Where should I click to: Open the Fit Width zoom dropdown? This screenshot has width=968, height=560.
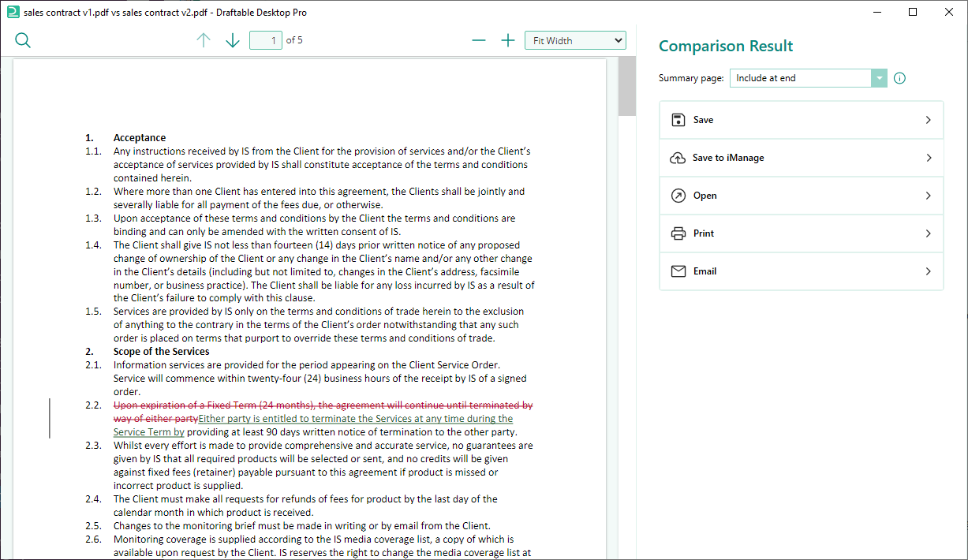pos(575,40)
